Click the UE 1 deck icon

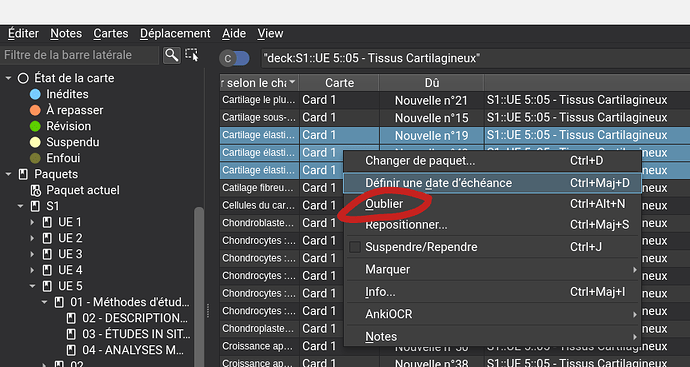(47, 222)
